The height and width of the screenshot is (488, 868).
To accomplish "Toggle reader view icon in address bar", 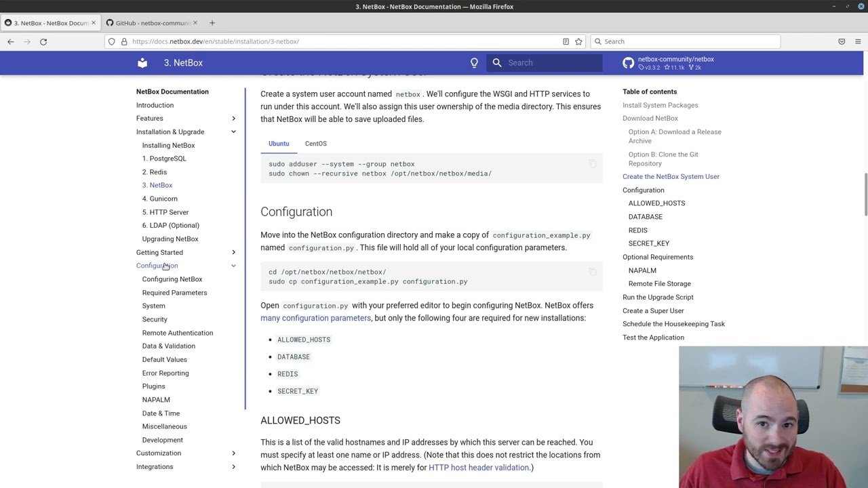I will 566,41.
